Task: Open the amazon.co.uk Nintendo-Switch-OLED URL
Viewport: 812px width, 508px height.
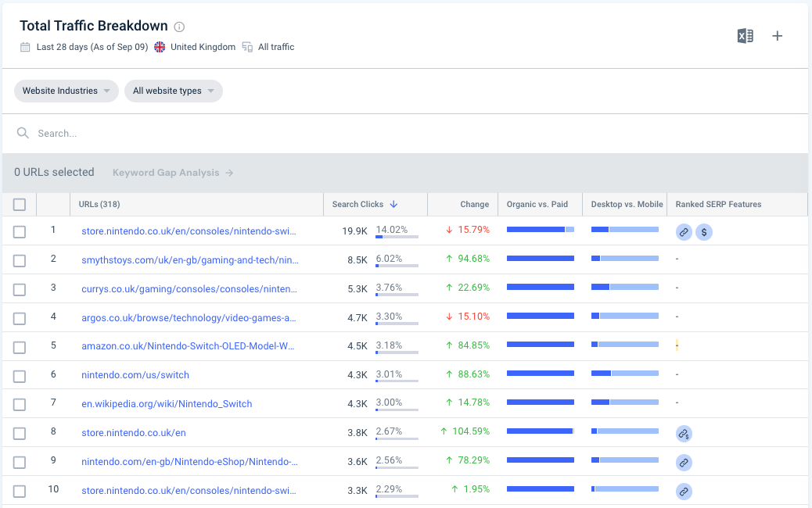Action: [188, 346]
